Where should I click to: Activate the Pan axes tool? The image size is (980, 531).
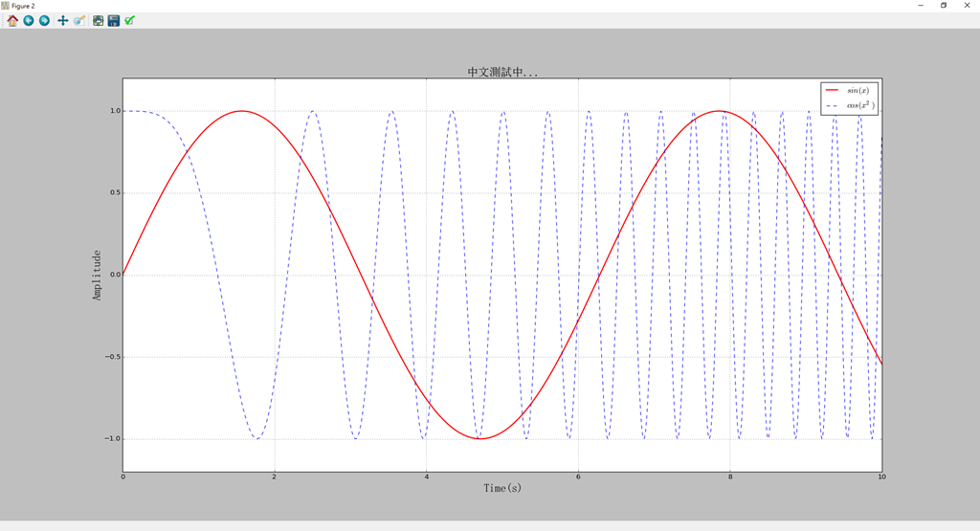(x=62, y=21)
